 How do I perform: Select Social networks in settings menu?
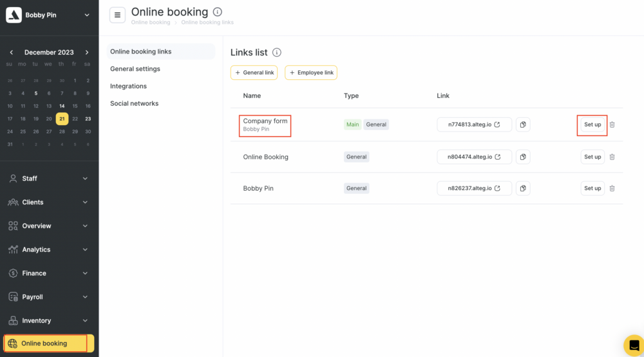tap(134, 104)
